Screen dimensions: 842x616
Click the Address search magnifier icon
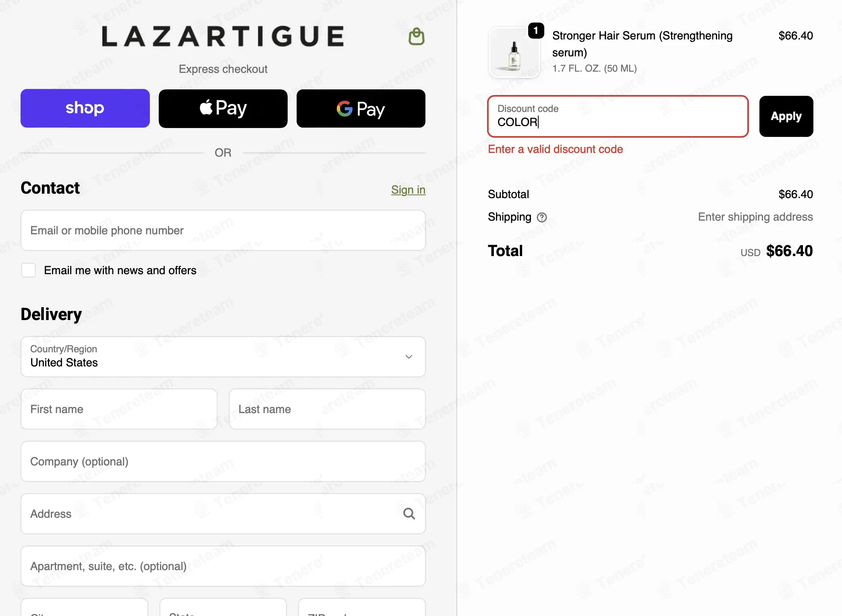[x=409, y=514]
